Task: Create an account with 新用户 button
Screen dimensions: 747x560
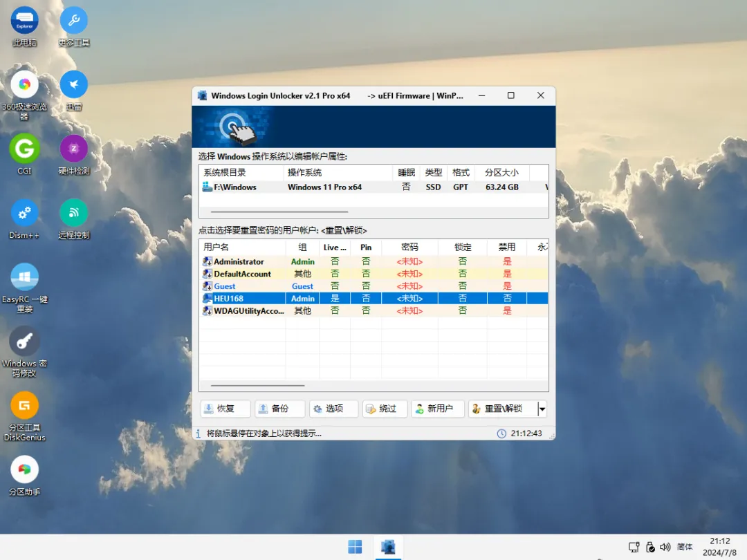Action: click(438, 409)
